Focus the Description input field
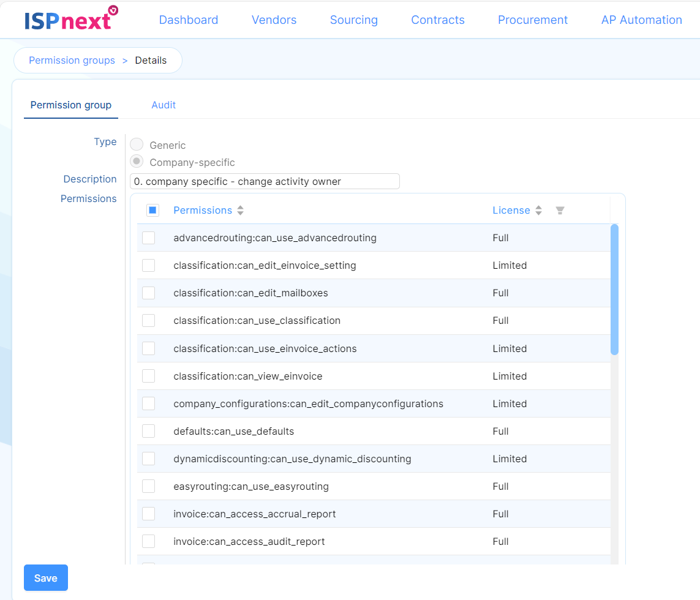 tap(265, 181)
